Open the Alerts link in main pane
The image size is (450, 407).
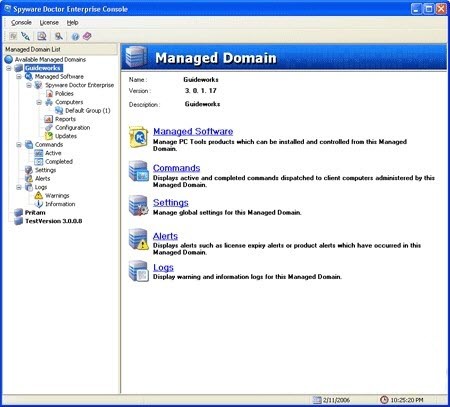coord(165,236)
